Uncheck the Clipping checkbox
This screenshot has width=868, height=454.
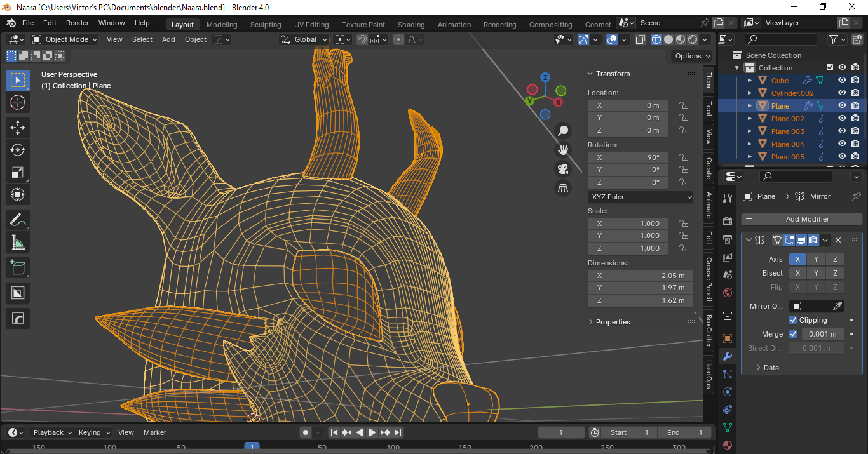pos(793,320)
